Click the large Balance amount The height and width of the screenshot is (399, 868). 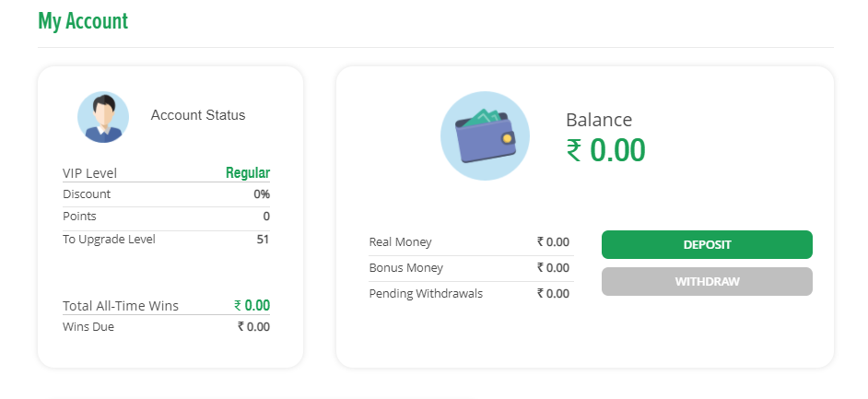tap(605, 150)
